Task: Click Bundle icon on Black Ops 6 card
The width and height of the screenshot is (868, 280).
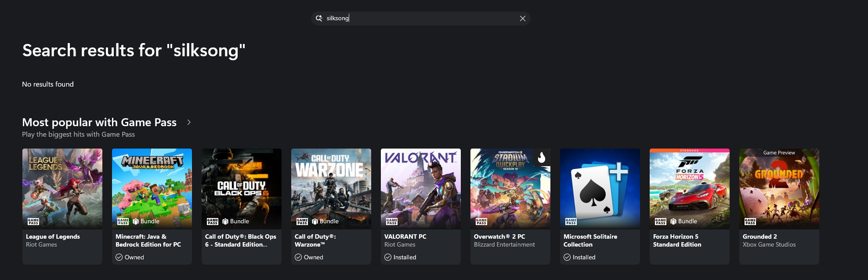Action: click(x=225, y=222)
